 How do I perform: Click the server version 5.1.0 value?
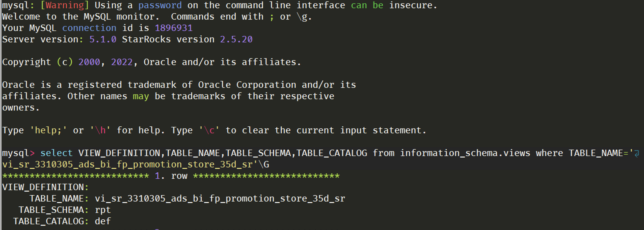[103, 40]
